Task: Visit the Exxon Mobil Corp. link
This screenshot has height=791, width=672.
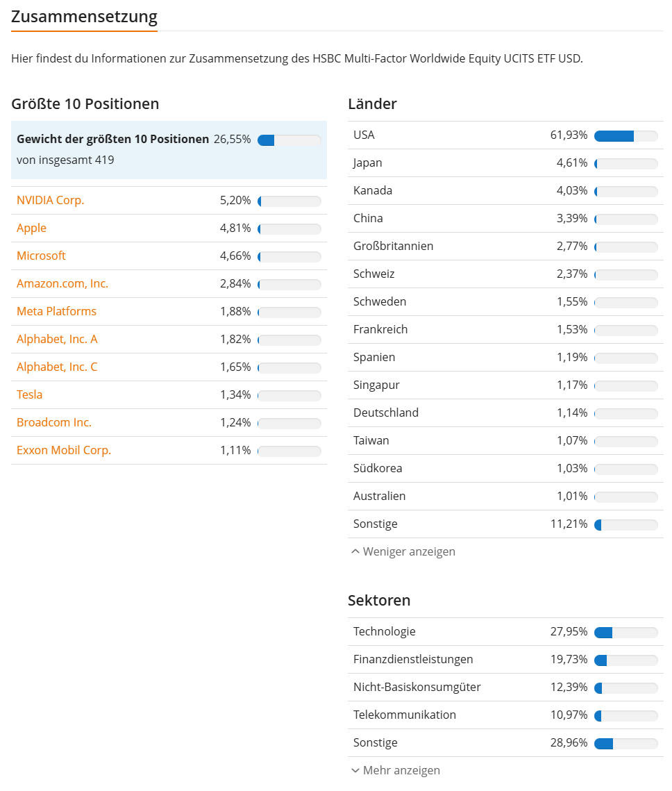Action: (63, 450)
